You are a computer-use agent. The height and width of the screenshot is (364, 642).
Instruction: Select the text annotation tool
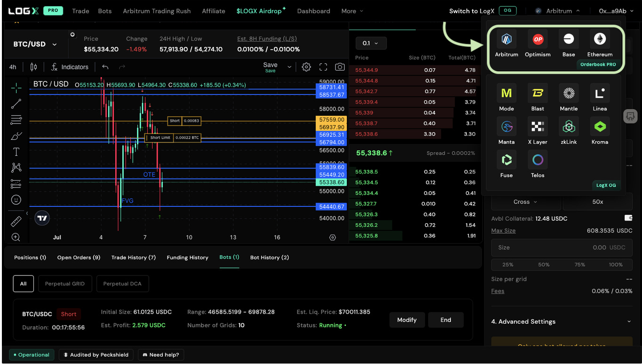point(16,152)
